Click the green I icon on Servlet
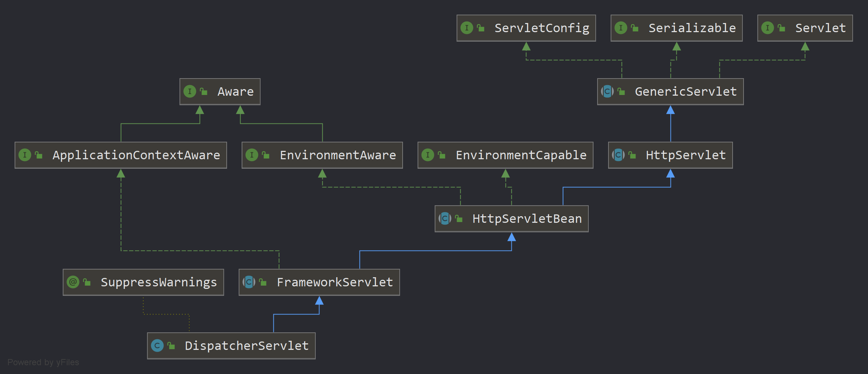The height and width of the screenshot is (374, 868). (768, 28)
